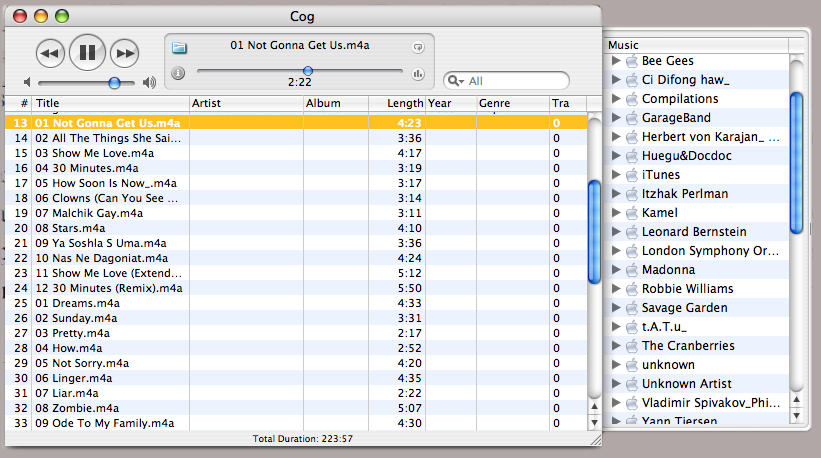Pause playback with the pause button
821x458 pixels.
(x=87, y=52)
